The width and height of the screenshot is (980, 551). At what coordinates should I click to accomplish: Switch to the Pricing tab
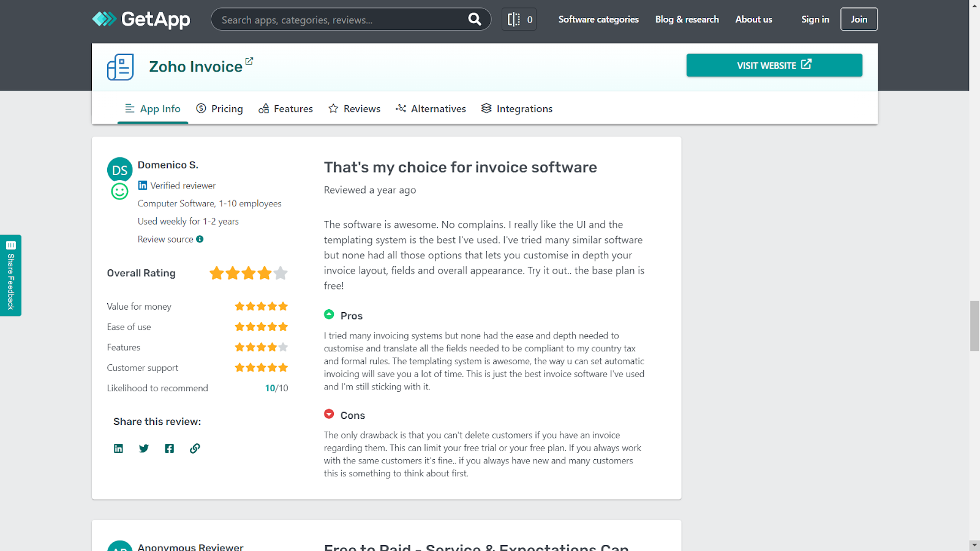219,109
